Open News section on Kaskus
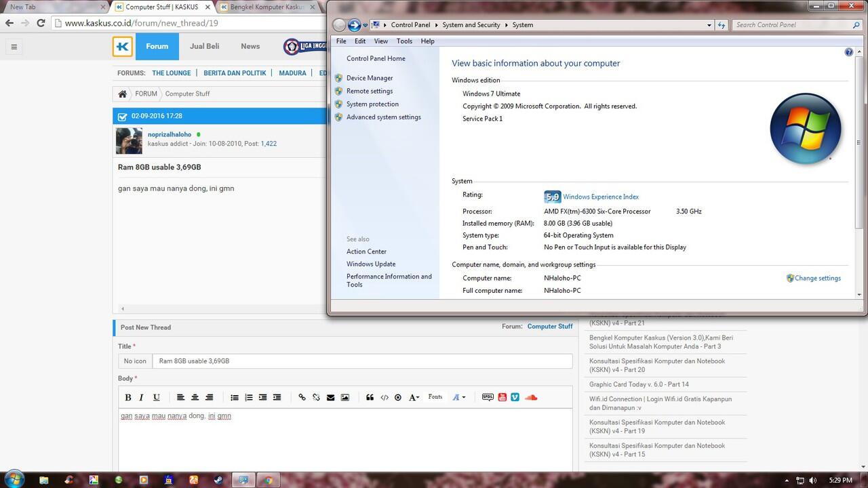 (x=250, y=47)
